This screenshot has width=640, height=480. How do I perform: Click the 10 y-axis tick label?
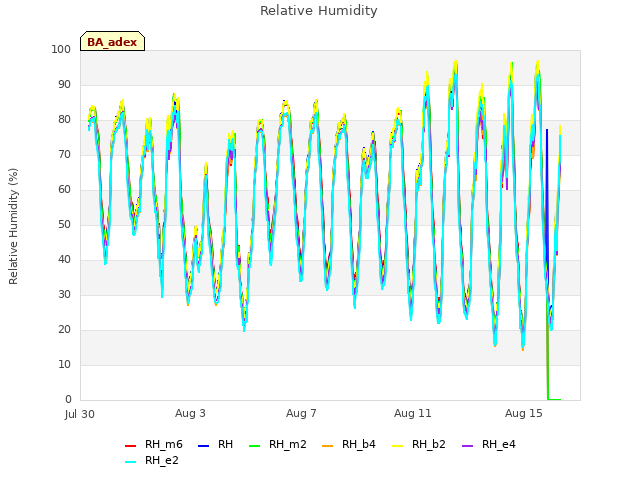coord(64,364)
